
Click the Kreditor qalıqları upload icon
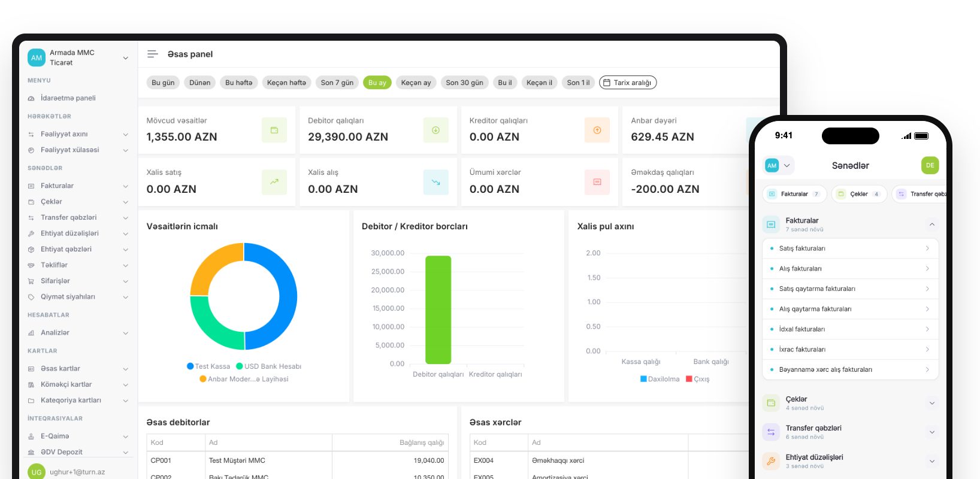[597, 130]
